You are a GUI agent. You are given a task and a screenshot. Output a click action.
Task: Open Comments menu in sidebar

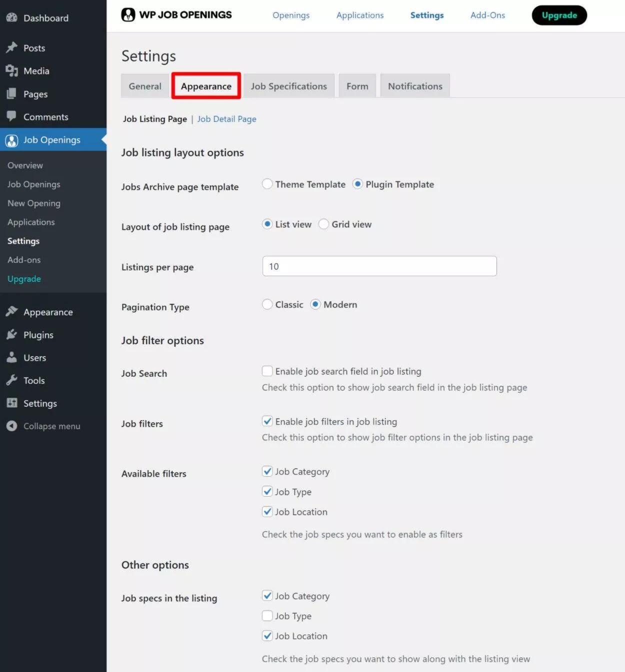[45, 117]
